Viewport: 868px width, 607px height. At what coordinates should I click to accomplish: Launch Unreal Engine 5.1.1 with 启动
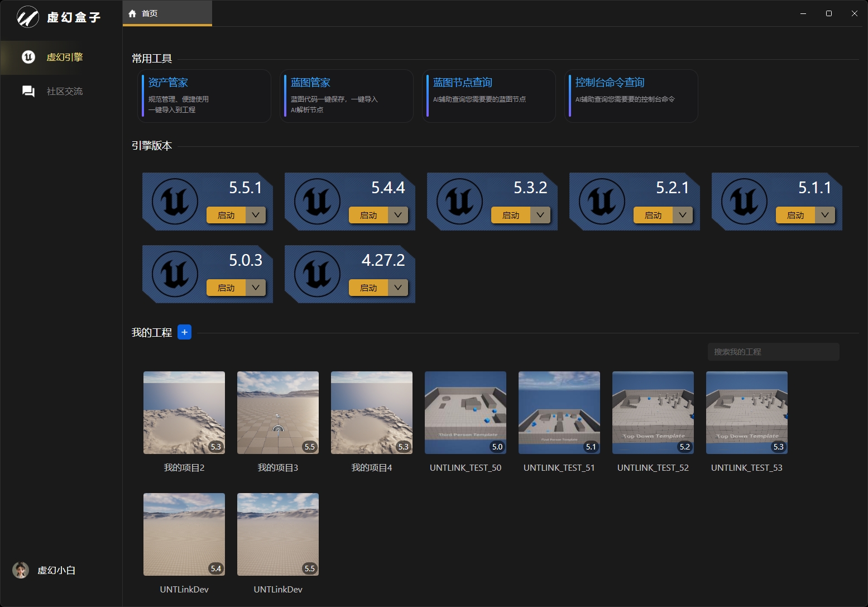click(x=795, y=215)
